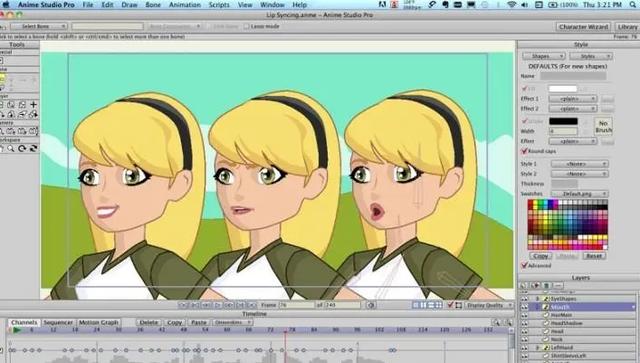Hide the Mouth layer

point(524,307)
